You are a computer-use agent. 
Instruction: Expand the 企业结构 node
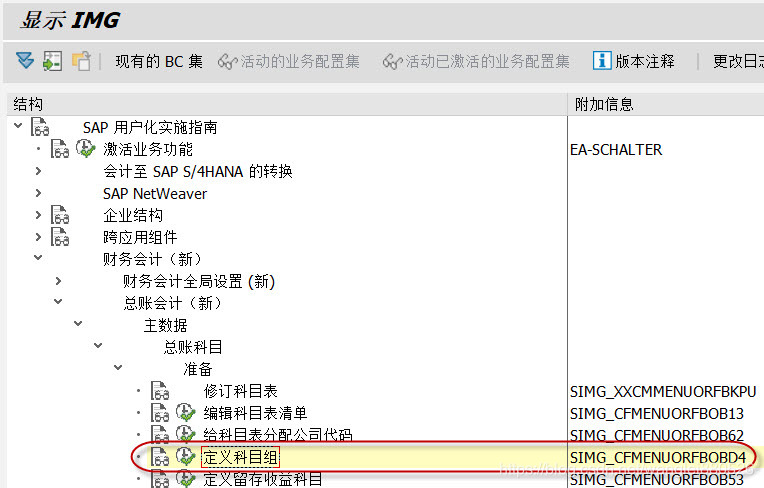[x=38, y=215]
